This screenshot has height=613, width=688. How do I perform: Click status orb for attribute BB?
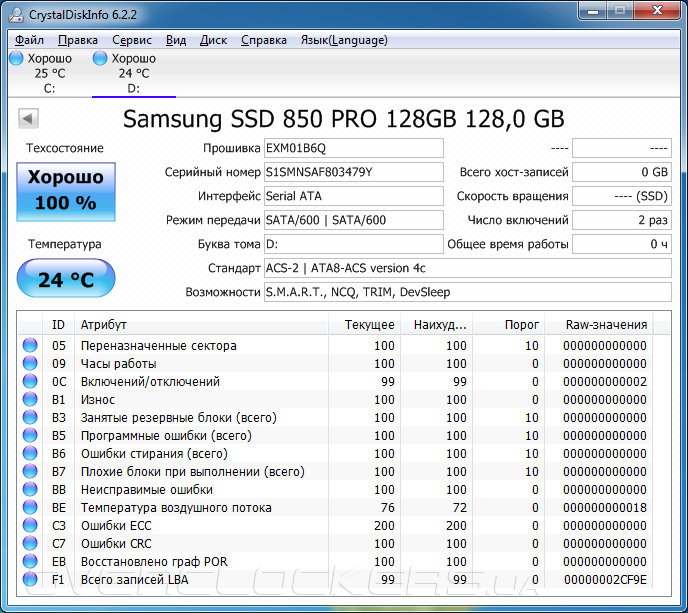[x=30, y=489]
